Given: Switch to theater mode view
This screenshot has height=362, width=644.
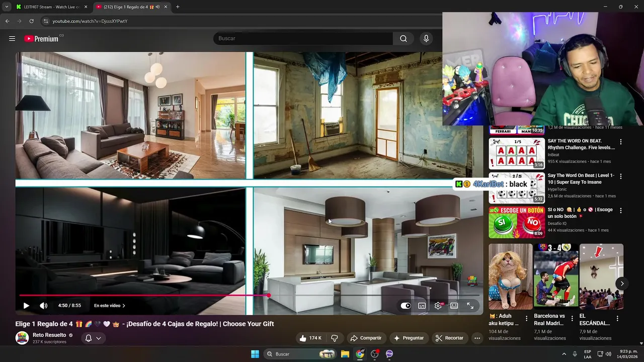Looking at the screenshot, I should (454, 306).
